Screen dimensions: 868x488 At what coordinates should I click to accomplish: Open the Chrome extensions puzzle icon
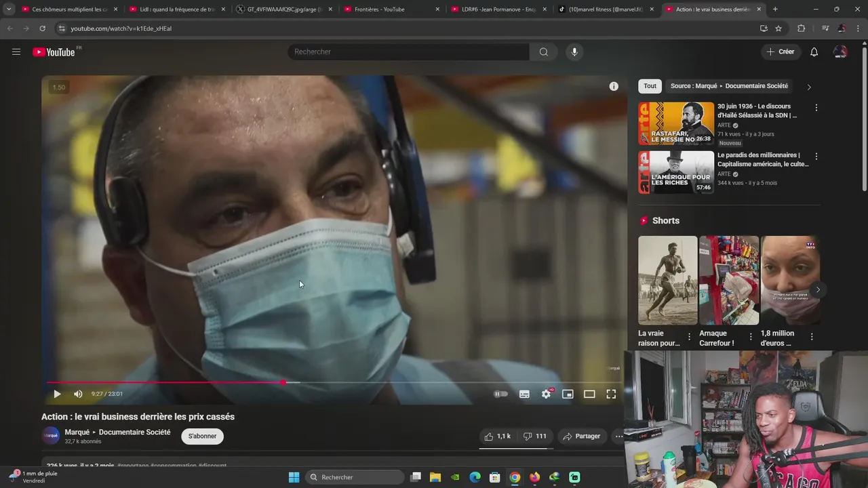pyautogui.click(x=802, y=28)
